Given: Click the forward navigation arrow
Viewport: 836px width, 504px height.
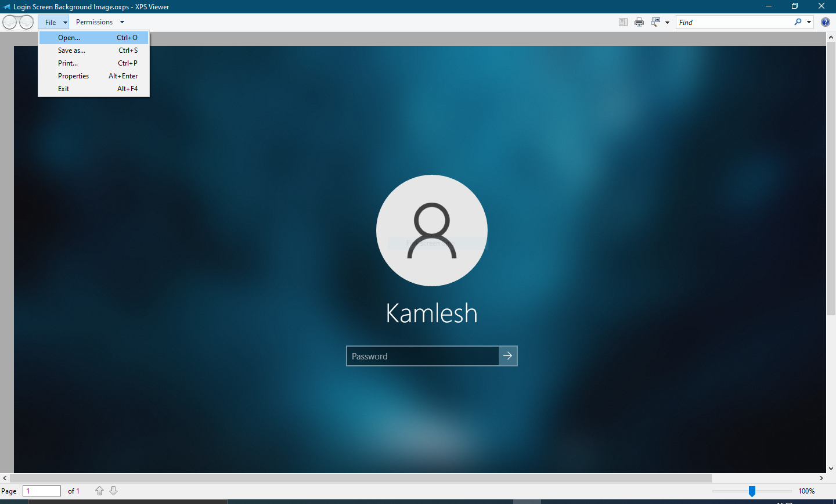Looking at the screenshot, I should [x=26, y=21].
